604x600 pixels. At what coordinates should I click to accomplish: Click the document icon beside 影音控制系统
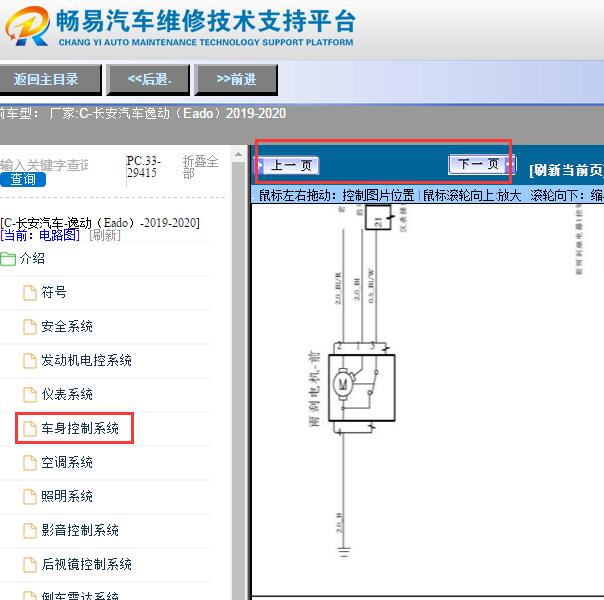pos(30,530)
